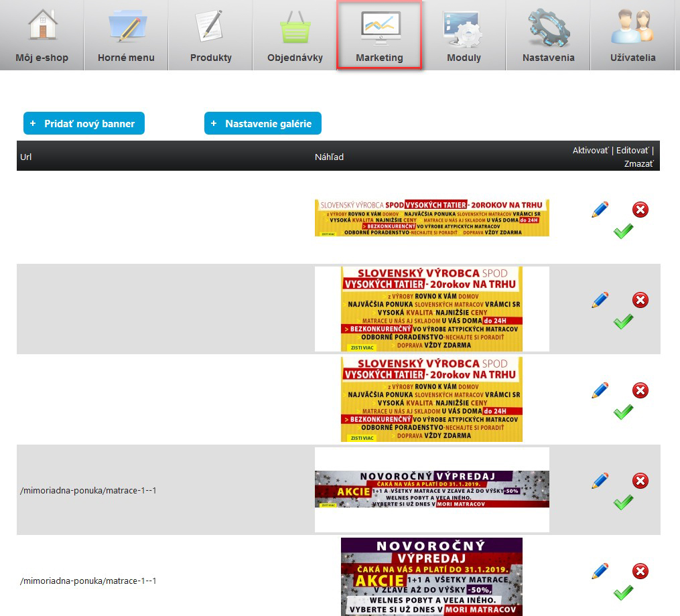Go to Produkty section

[210, 35]
